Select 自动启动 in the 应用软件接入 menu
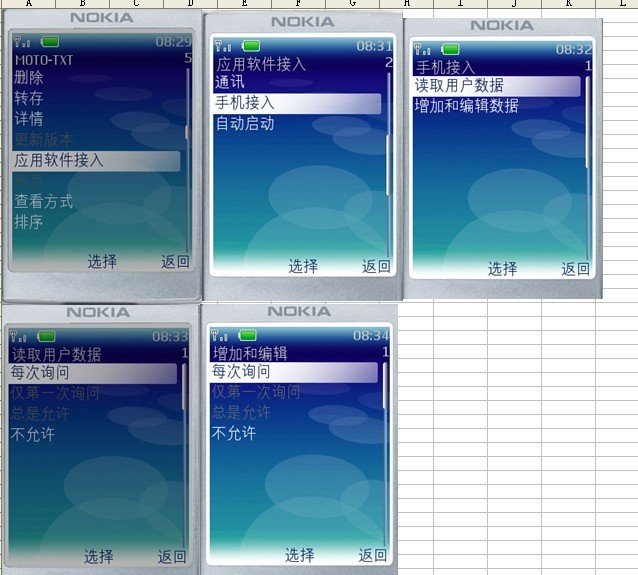The image size is (638, 575). tap(245, 124)
